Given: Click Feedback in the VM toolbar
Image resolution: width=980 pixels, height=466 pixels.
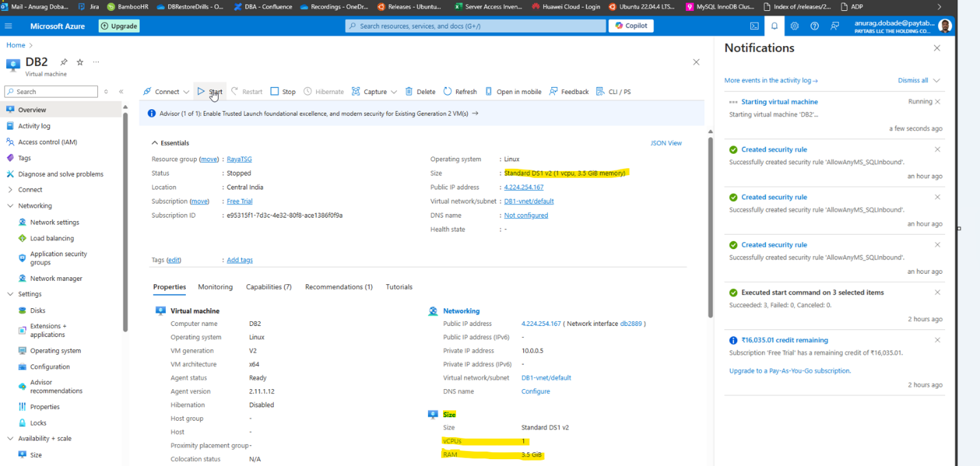Looking at the screenshot, I should 569,91.
